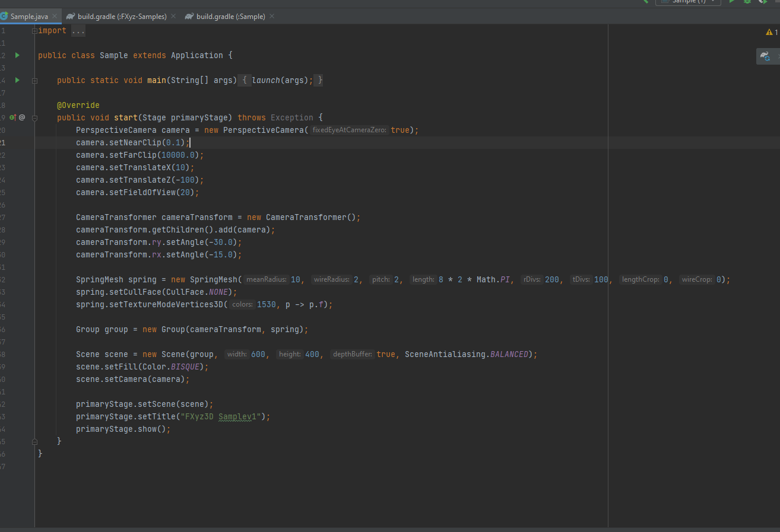Open the build.gradle (:FXyz-Samples) tab
Screen dimensions: 780x532
coord(122,17)
